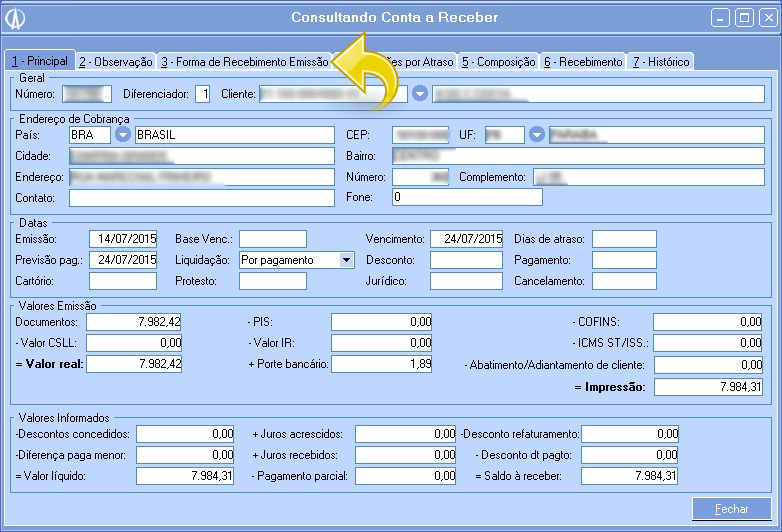Click the Saldo à receber field
This screenshot has width=782, height=532.
(630, 476)
